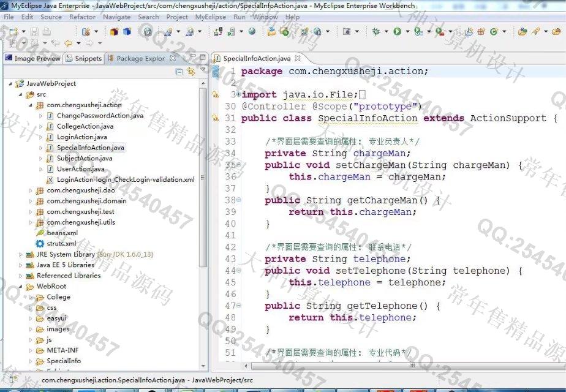The image size is (566, 392).
Task: Open the Debug dropdown arrow
Action: [387, 32]
